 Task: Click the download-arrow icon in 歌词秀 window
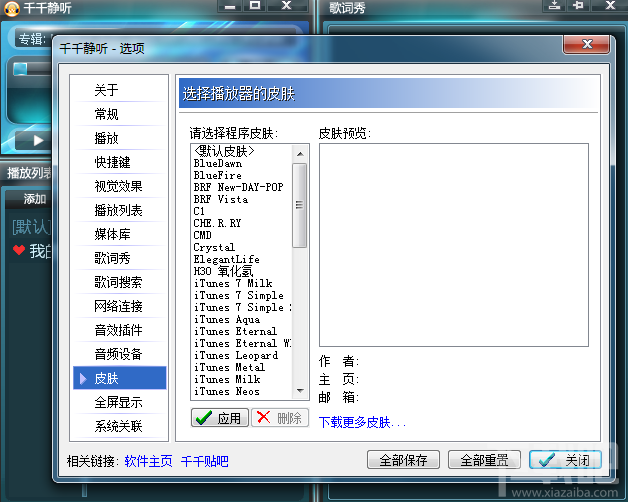pos(554,6)
